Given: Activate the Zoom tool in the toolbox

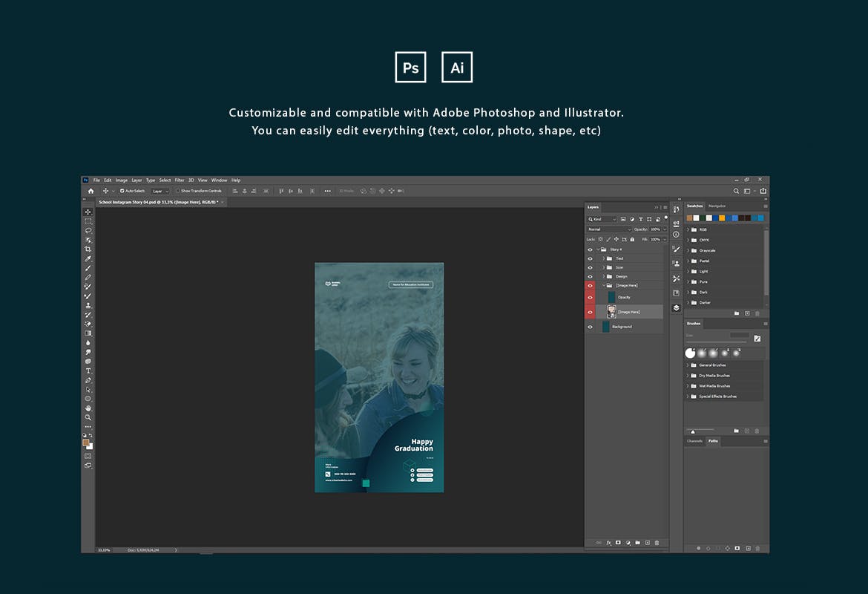Looking at the screenshot, I should coord(88,417).
